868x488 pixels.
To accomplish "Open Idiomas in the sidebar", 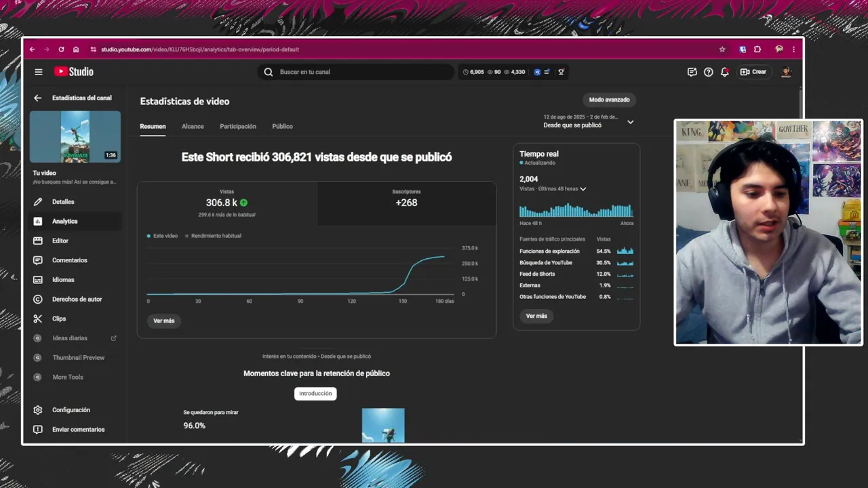I will tap(75, 280).
